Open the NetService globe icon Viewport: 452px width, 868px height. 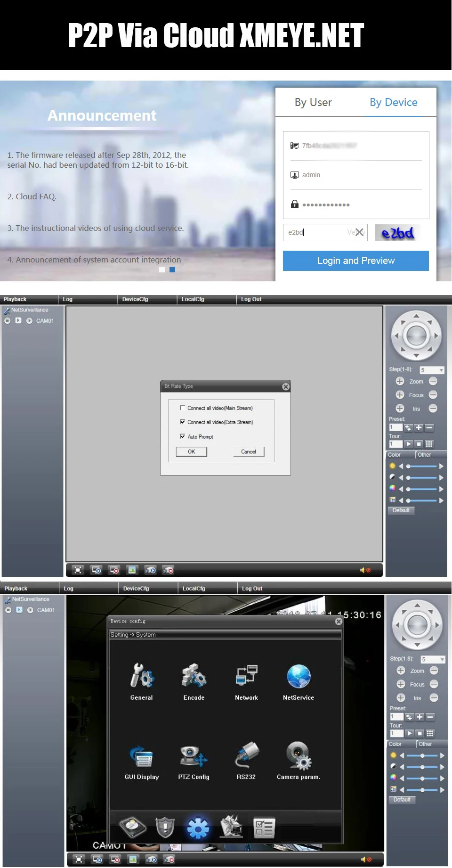coord(299,676)
